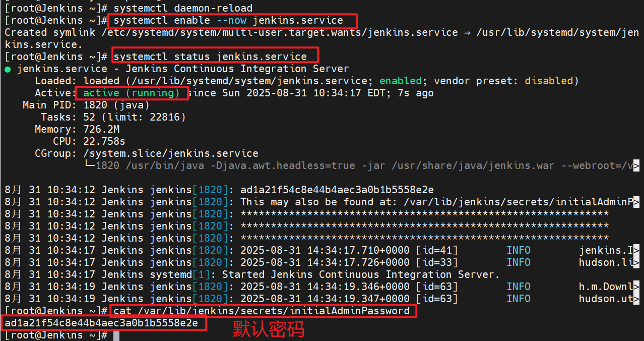Click 'Started Jenkins Continuous Integration Server.' log line
This screenshot has width=644, height=341.
[x=361, y=274]
